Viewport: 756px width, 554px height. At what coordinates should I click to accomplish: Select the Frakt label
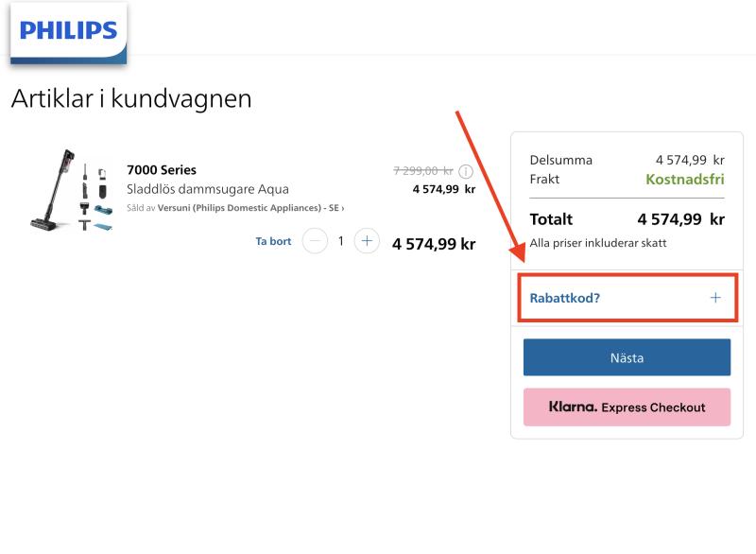pos(544,180)
